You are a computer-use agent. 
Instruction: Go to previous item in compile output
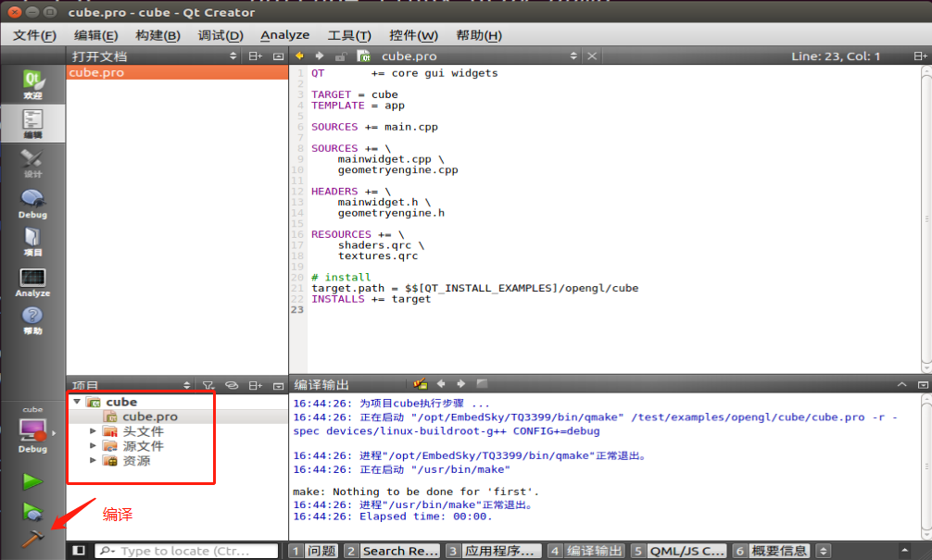point(441,383)
